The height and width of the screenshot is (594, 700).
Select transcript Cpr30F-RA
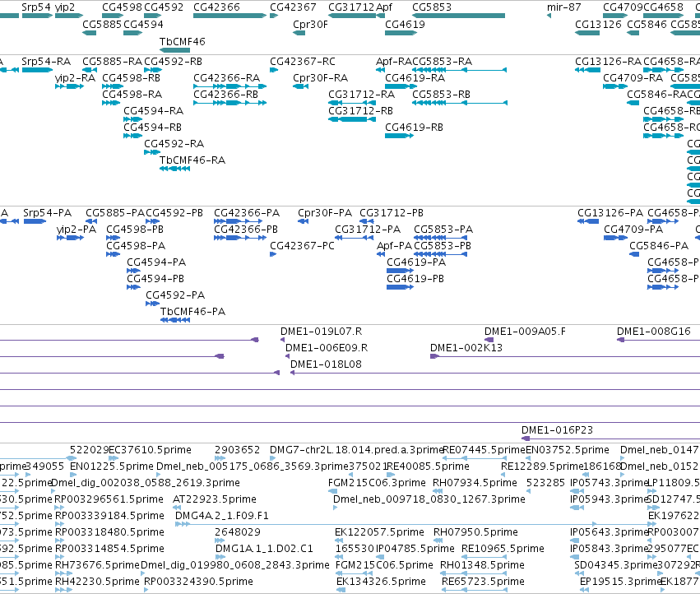pyautogui.click(x=300, y=86)
